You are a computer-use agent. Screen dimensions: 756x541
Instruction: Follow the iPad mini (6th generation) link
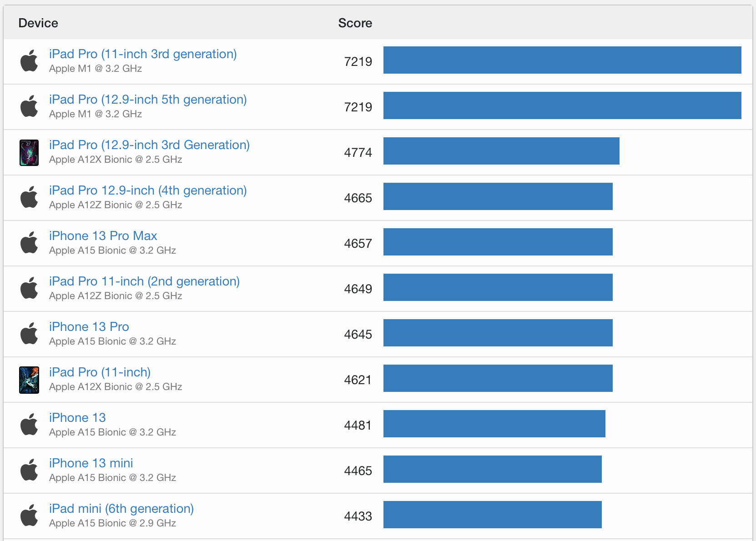(x=121, y=509)
